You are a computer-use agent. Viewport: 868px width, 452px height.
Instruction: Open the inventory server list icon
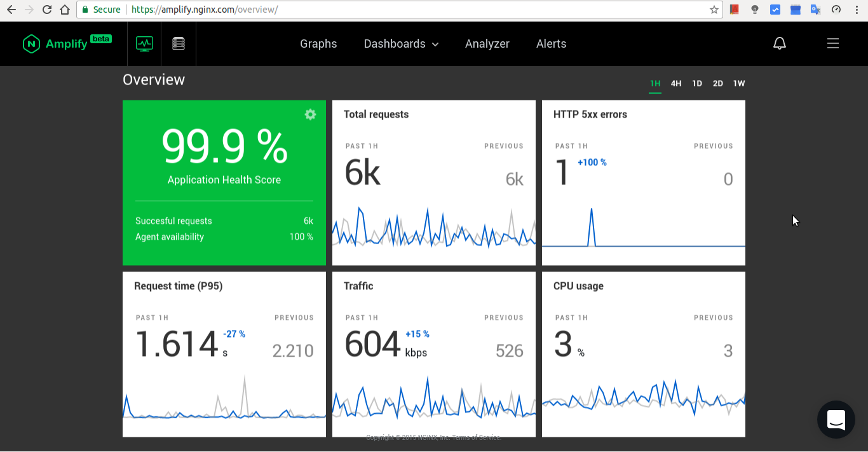click(x=179, y=44)
